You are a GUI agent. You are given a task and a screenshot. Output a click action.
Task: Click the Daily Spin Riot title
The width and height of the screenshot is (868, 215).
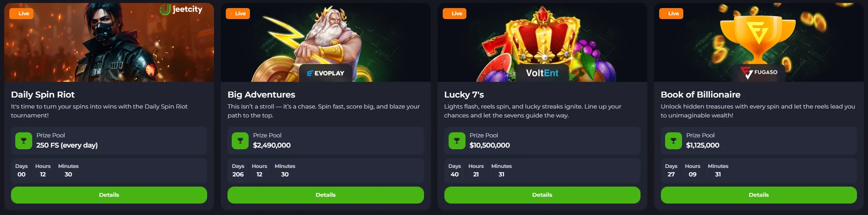[43, 95]
